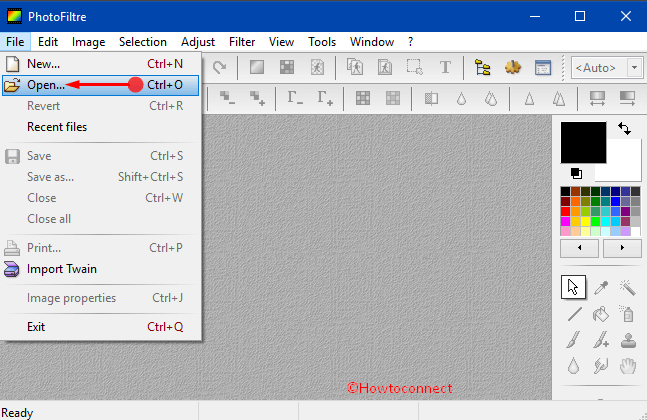
Task: Select the Smudge finger tool
Action: point(601,366)
